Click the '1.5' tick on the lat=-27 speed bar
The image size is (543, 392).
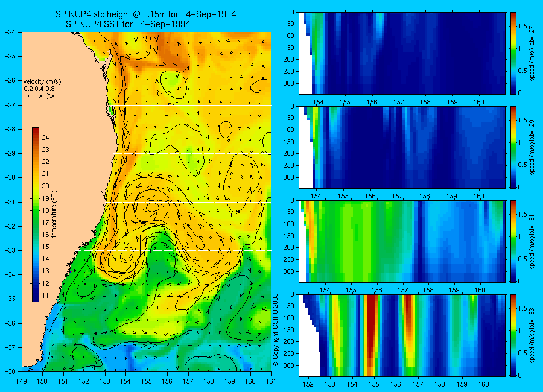(523, 26)
